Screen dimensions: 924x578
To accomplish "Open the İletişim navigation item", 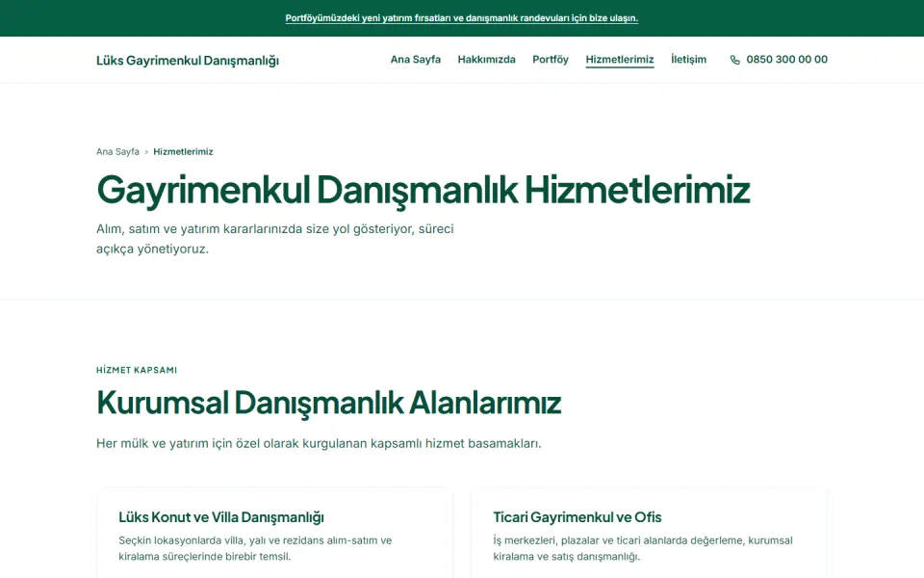I will tap(688, 60).
